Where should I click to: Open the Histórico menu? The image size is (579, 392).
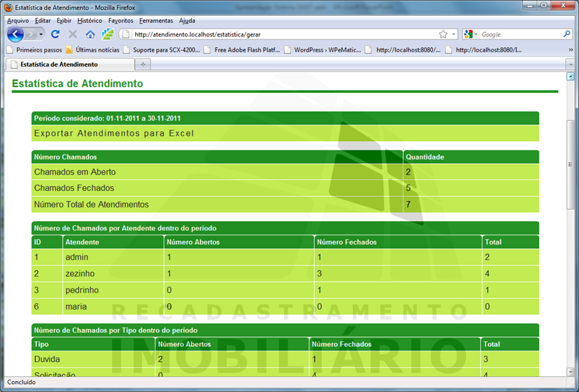click(89, 21)
